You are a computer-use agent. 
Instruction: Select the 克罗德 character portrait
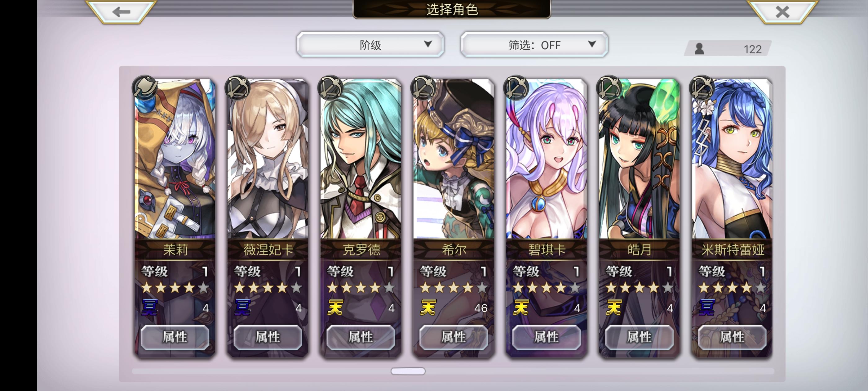(x=361, y=159)
